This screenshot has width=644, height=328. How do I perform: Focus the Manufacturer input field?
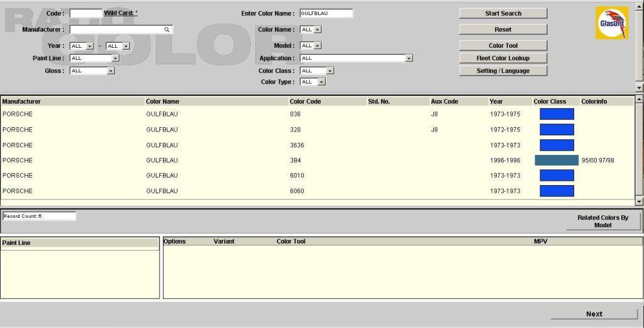[121, 30]
